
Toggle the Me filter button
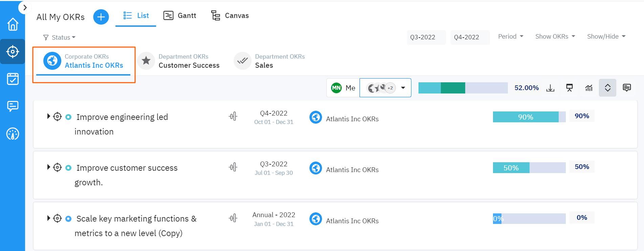click(343, 88)
